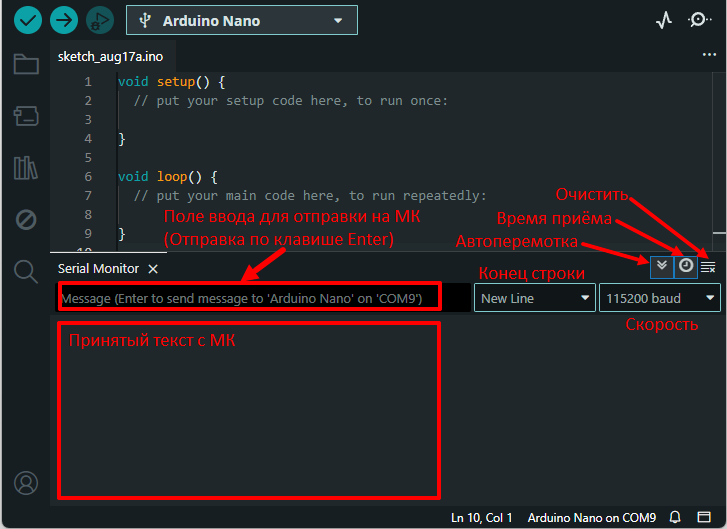
Task: Open the 115200 baud rate dropdown
Action: 660,298
